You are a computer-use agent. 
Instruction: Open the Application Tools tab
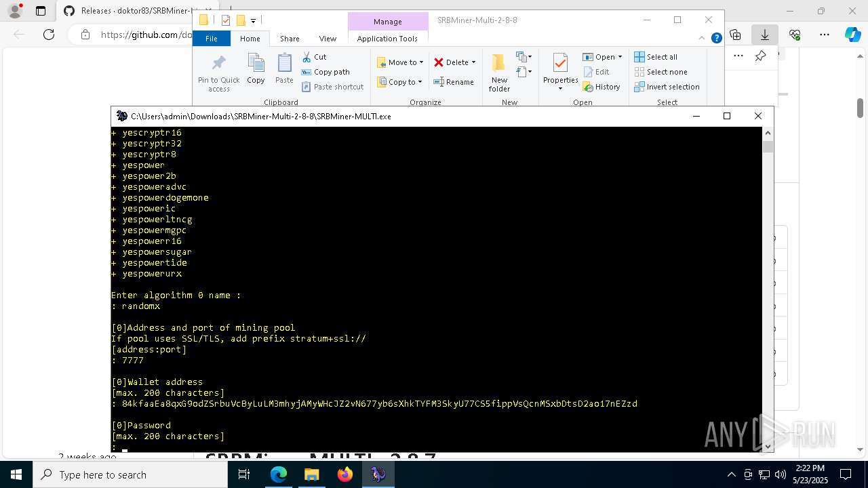click(x=387, y=39)
